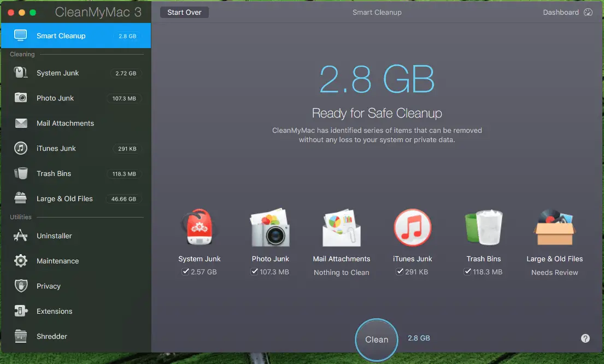Uncheck the System Junk 2.57 GB checkbox
This screenshot has height=364, width=604.
[185, 272]
